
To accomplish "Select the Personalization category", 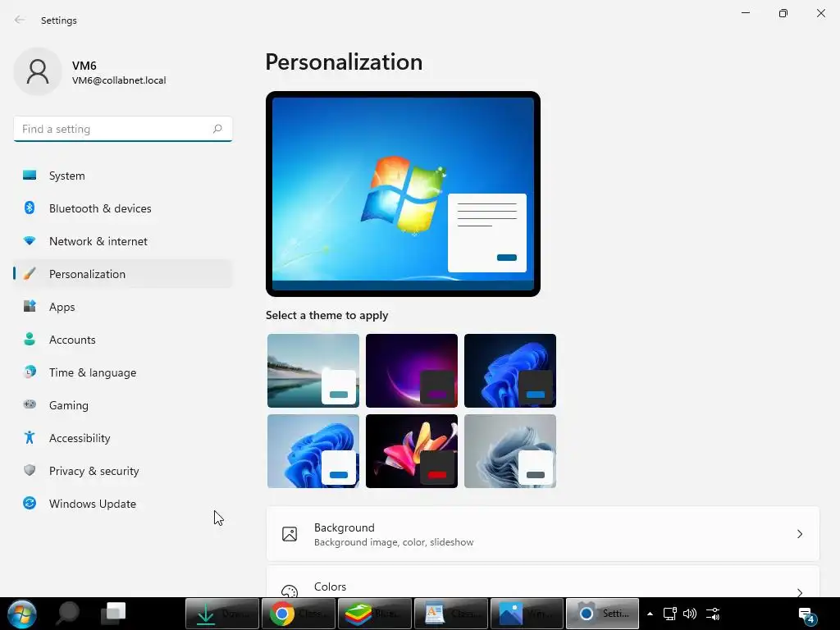I will click(x=123, y=274).
